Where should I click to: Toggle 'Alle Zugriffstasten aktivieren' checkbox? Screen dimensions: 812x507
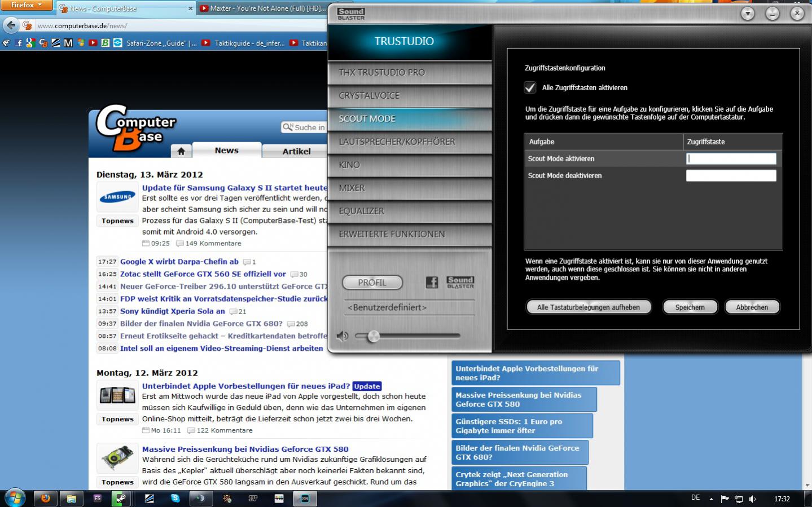(530, 87)
